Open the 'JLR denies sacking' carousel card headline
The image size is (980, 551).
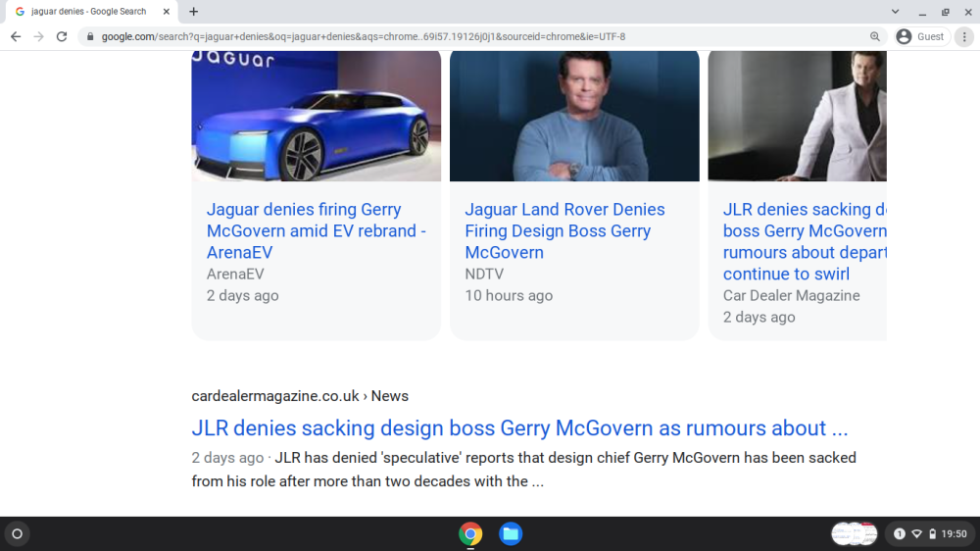pos(805,241)
